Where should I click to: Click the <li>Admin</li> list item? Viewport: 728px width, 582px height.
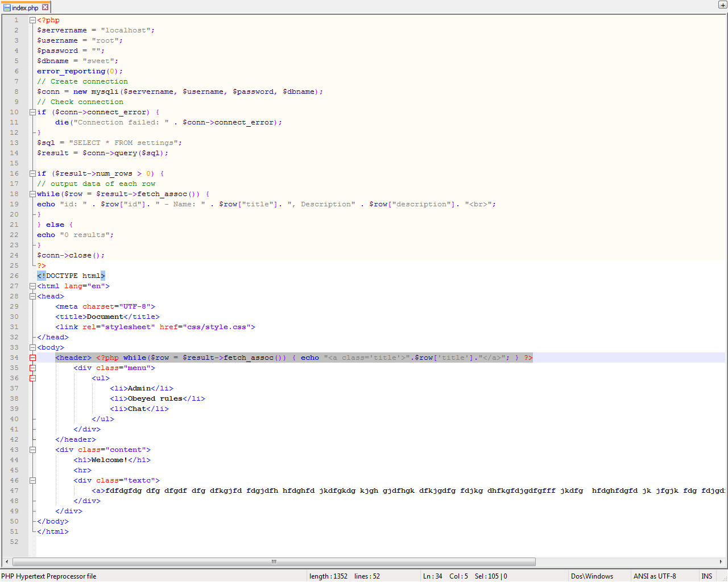click(x=142, y=388)
